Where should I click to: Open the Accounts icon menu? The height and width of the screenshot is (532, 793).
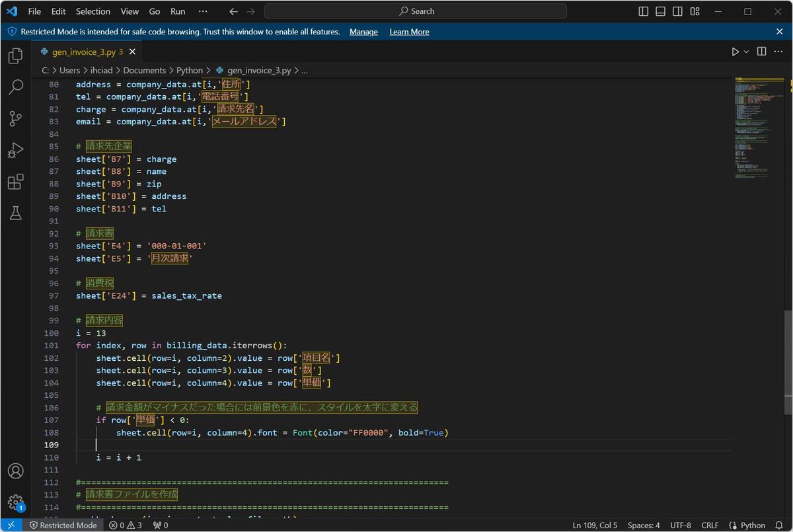tap(15, 471)
